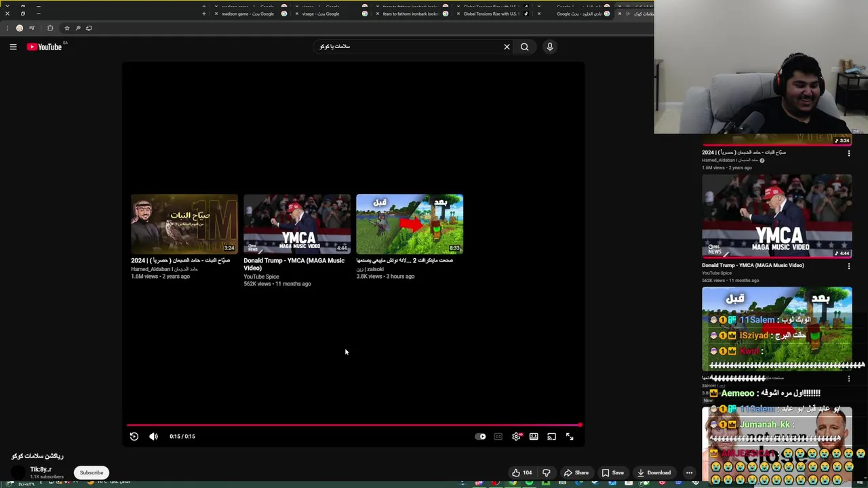
Task: Open the Tik:8y..r channel name
Action: click(x=41, y=469)
